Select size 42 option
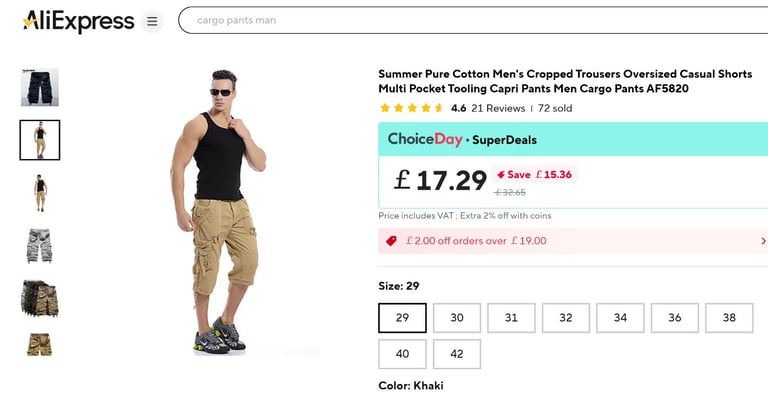The height and width of the screenshot is (397, 768). tap(456, 354)
